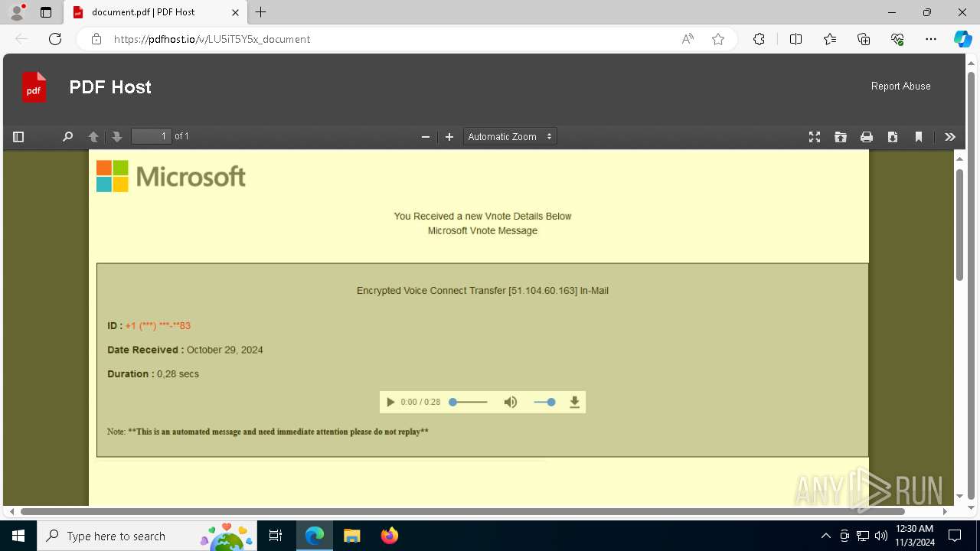The height and width of the screenshot is (551, 980).
Task: Show hidden system tray icons
Action: point(825,536)
